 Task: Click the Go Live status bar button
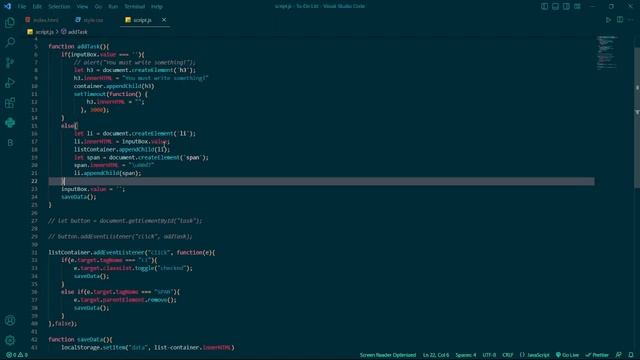[567, 355]
